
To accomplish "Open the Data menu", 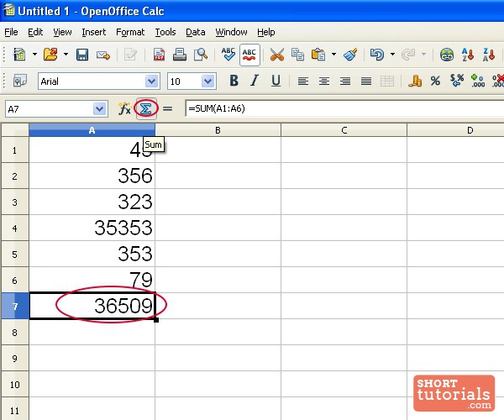I will click(196, 32).
